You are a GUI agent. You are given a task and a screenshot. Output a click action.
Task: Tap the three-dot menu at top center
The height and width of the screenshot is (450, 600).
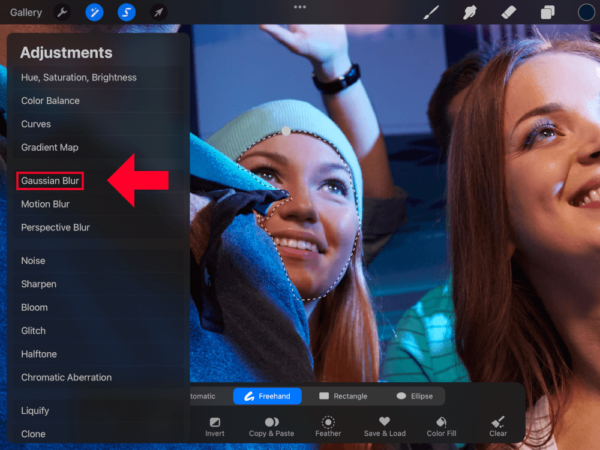coord(300,7)
